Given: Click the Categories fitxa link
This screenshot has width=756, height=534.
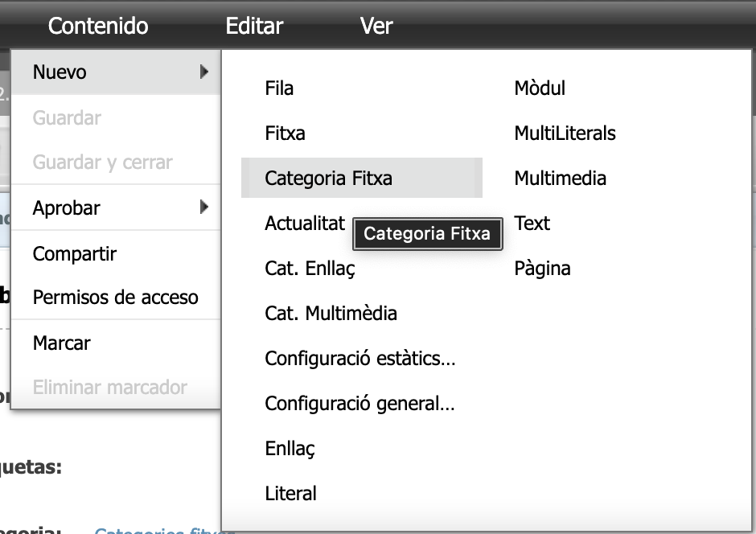Looking at the screenshot, I should [157, 530].
